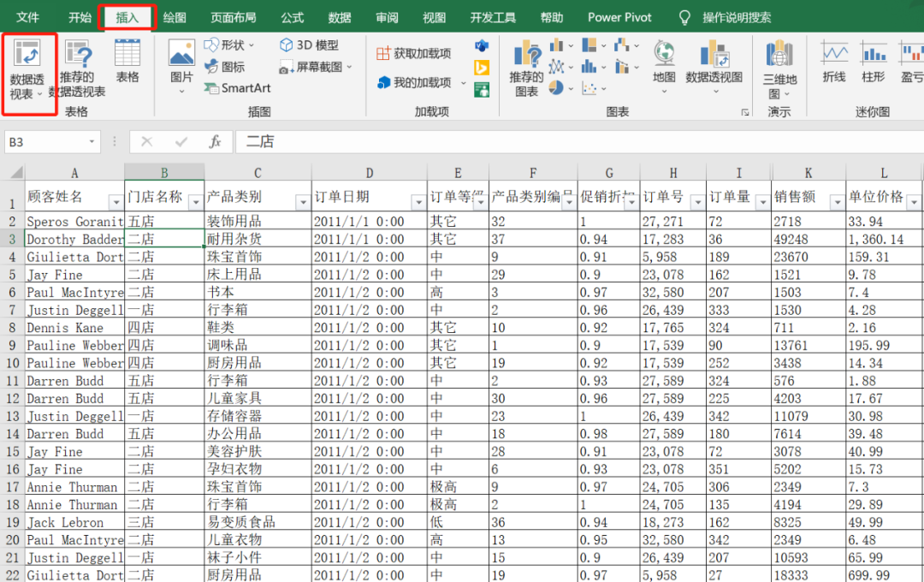Open 三维地图 3D map

(779, 69)
